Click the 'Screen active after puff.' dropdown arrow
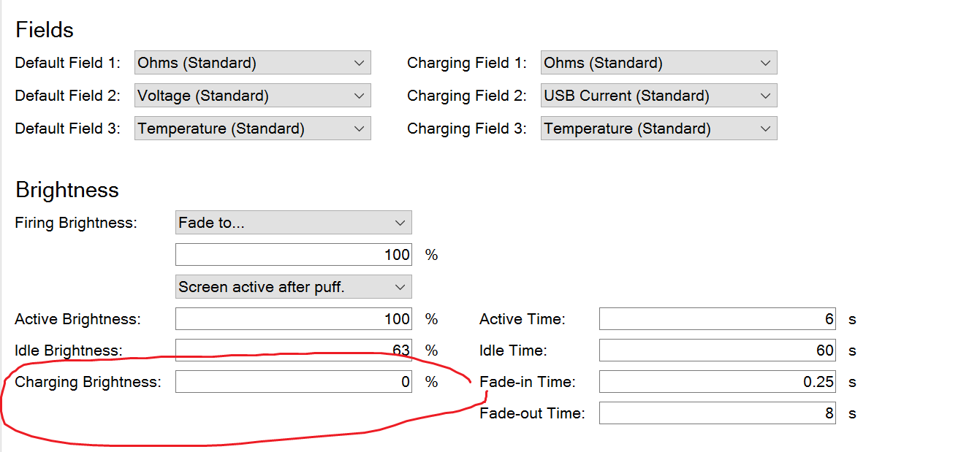980x452 pixels. pyautogui.click(x=400, y=287)
